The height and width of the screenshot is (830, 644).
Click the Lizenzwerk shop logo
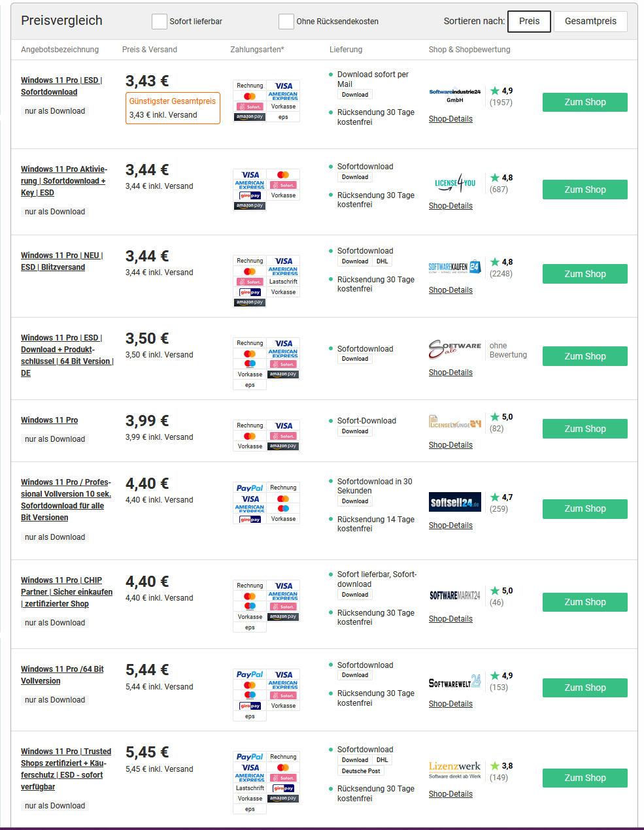[x=455, y=769]
